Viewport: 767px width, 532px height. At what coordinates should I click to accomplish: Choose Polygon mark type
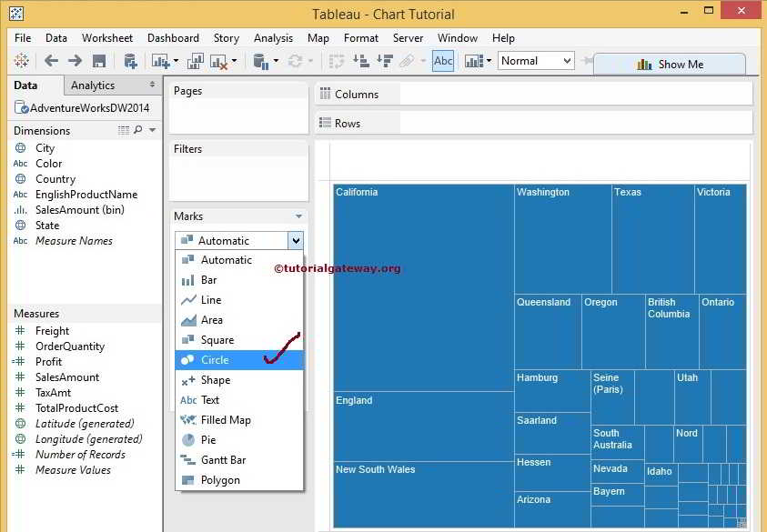click(x=239, y=480)
